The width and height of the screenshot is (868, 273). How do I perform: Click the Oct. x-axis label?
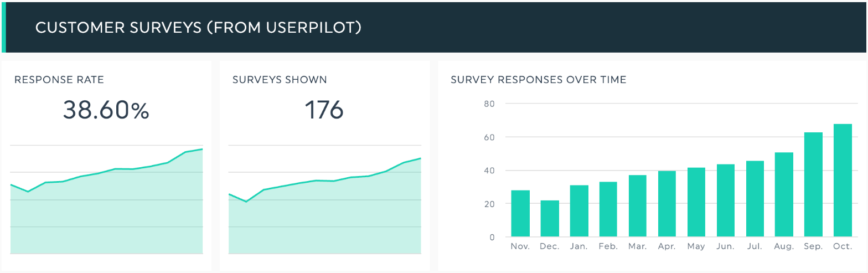pyautogui.click(x=843, y=247)
